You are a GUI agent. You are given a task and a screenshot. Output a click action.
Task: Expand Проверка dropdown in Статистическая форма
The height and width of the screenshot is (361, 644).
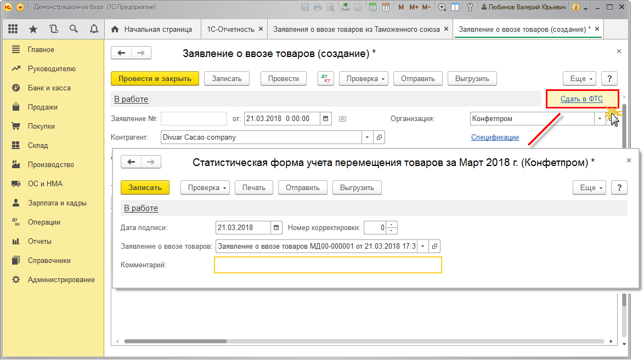(205, 187)
